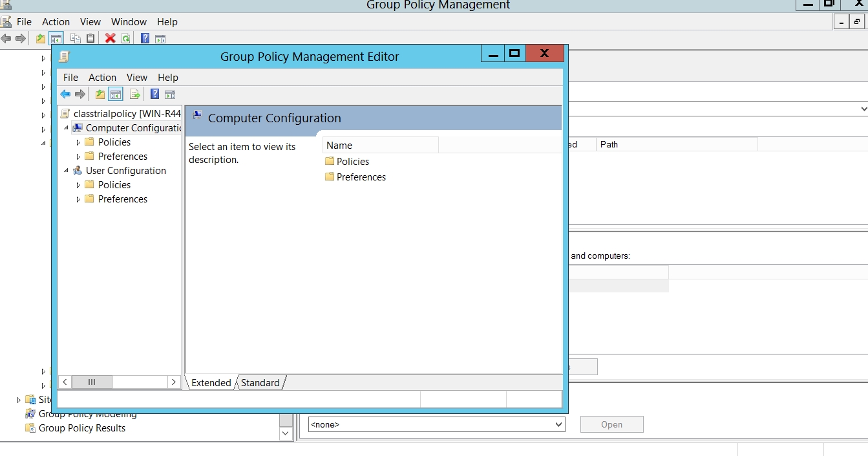Click right scroll arrow in Editor tree pane

173,382
